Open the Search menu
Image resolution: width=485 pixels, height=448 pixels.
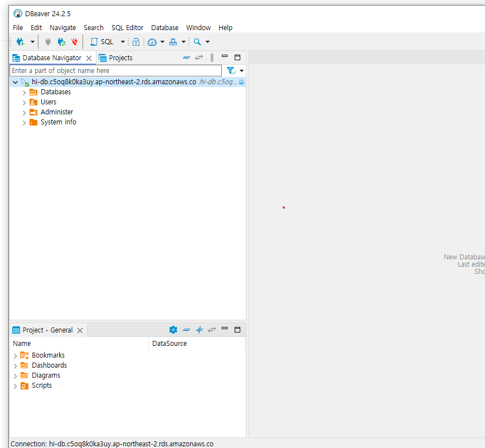click(94, 27)
